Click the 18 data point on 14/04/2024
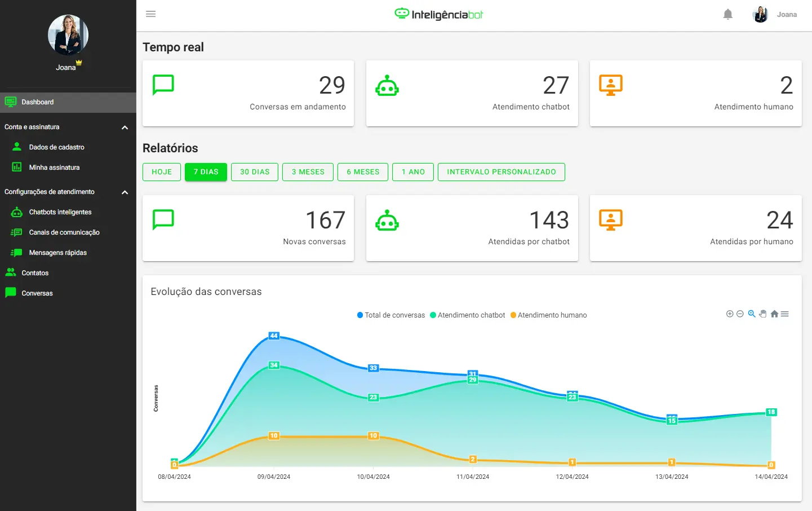 click(771, 412)
